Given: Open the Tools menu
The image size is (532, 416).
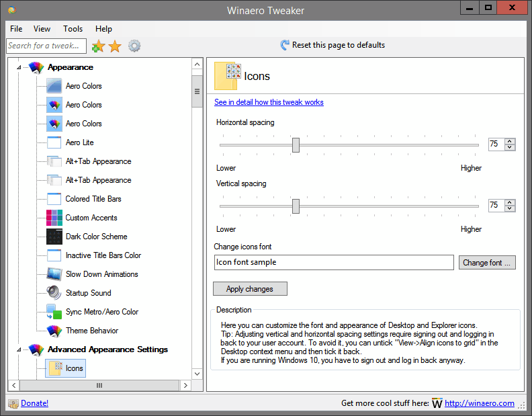Looking at the screenshot, I should 73,29.
